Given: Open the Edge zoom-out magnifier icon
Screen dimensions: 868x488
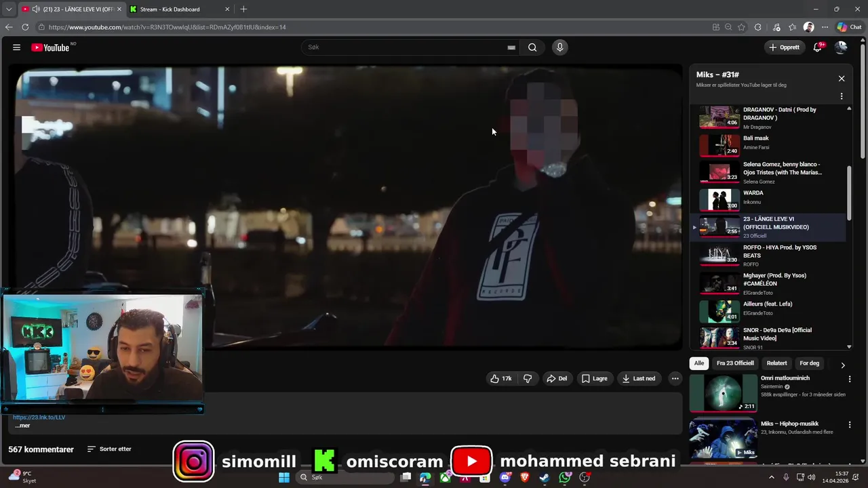Looking at the screenshot, I should pos(728,27).
